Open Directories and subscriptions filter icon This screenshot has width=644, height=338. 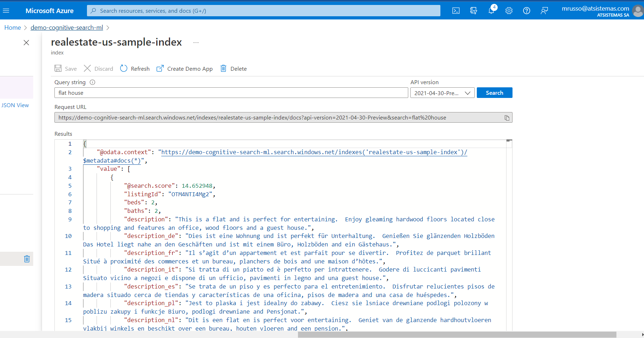pos(474,11)
